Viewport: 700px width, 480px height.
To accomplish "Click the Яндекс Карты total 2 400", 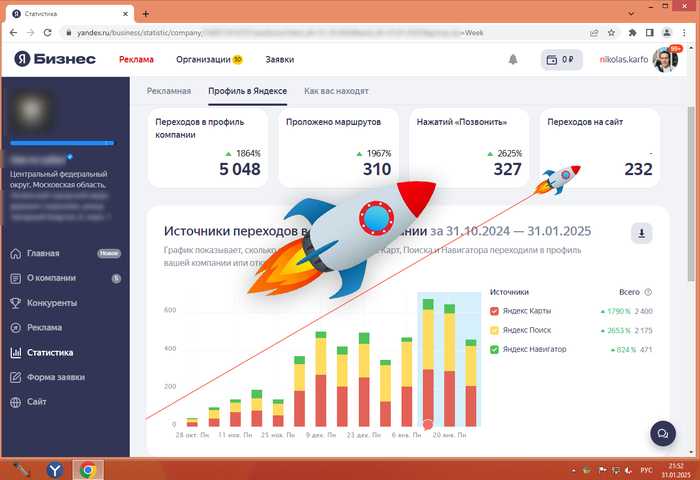I will pyautogui.click(x=643, y=311).
